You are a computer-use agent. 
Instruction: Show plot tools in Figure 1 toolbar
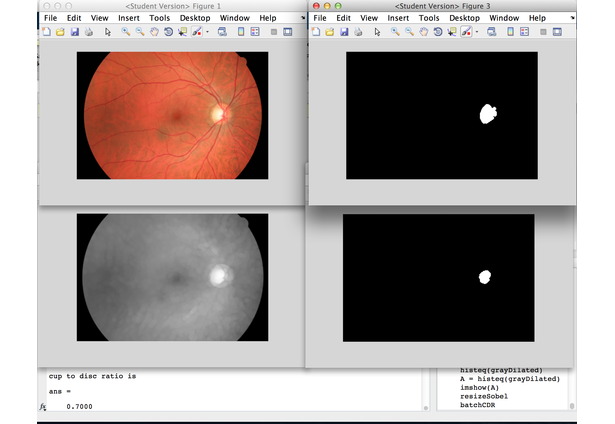288,32
